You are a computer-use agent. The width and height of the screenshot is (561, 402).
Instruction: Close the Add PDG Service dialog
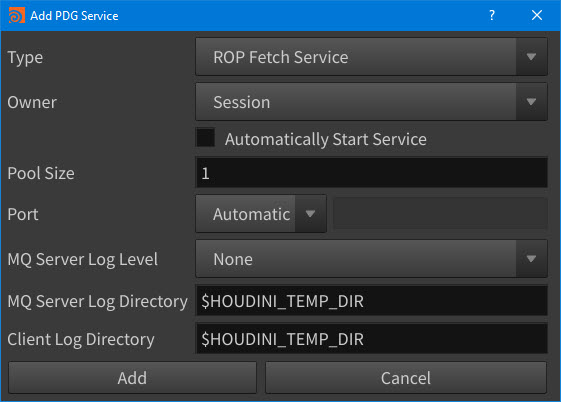(537, 15)
